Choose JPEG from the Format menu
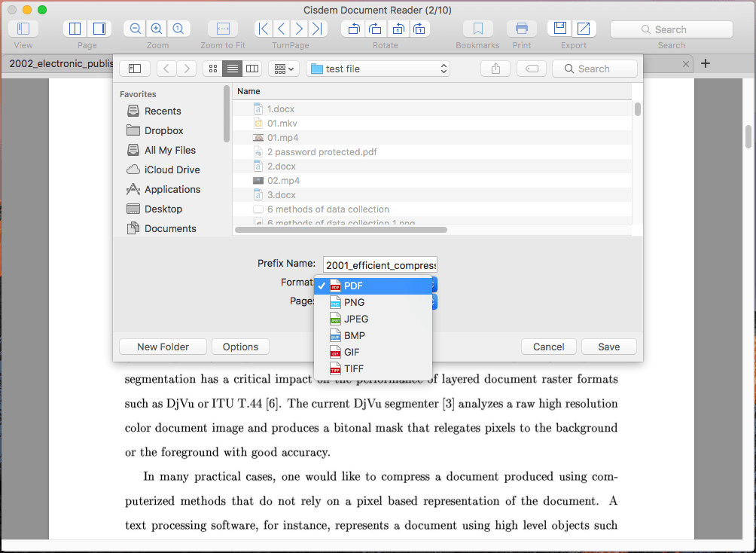Image resolution: width=756 pixels, height=553 pixels. (373, 319)
